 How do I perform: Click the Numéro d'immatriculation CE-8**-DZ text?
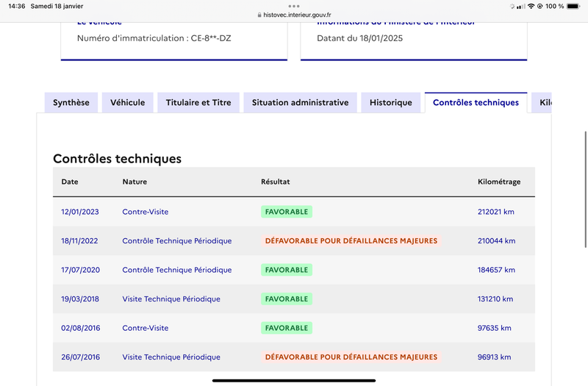click(x=154, y=38)
